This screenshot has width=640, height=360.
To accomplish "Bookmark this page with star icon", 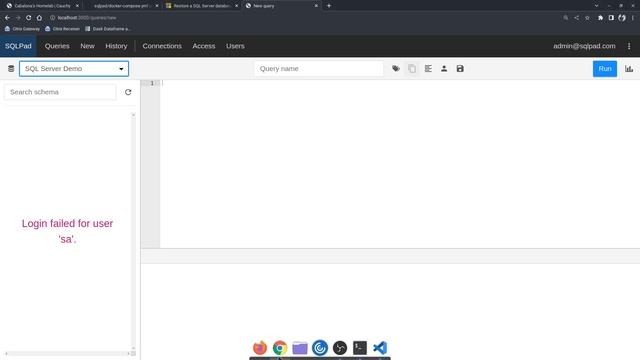I will pyautogui.click(x=587, y=18).
